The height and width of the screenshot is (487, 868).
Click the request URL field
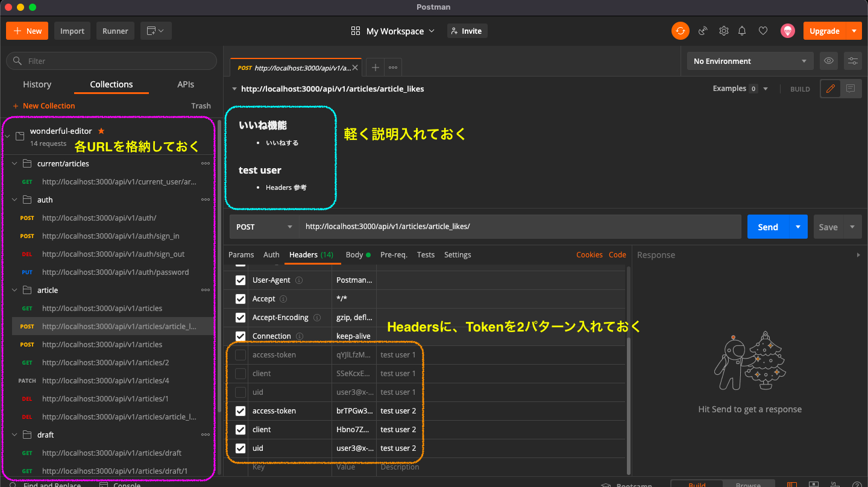[x=520, y=227]
